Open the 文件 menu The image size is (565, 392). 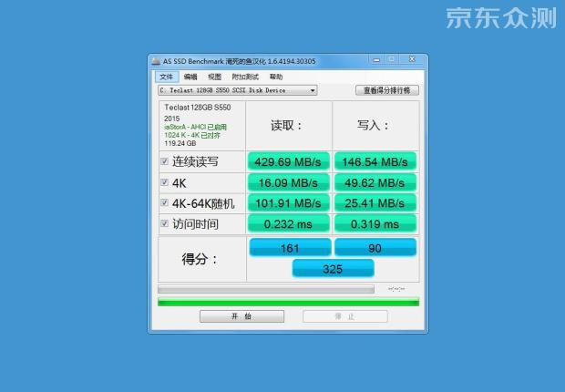[x=167, y=77]
